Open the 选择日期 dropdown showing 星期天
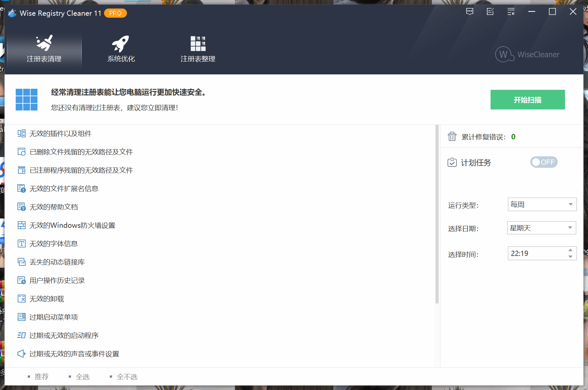Image resolution: width=588 pixels, height=390 pixels. click(x=542, y=228)
